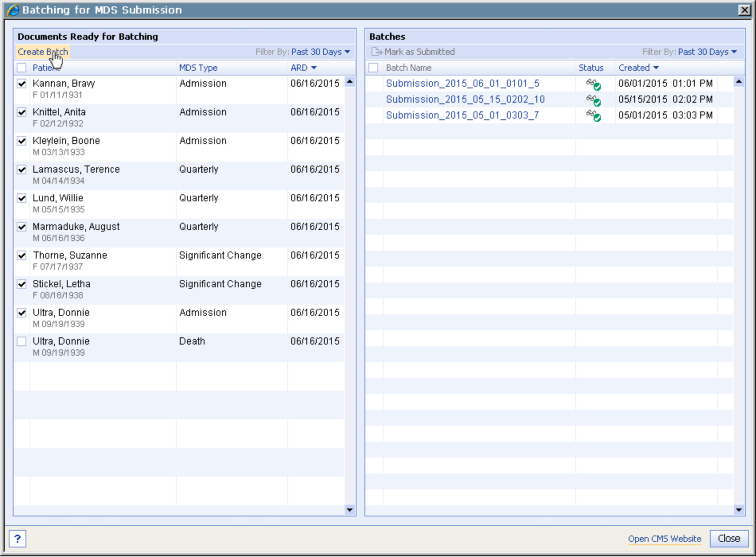Uncheck the Kannan, Bravy checkbox
Image resolution: width=756 pixels, height=557 pixels.
click(22, 84)
